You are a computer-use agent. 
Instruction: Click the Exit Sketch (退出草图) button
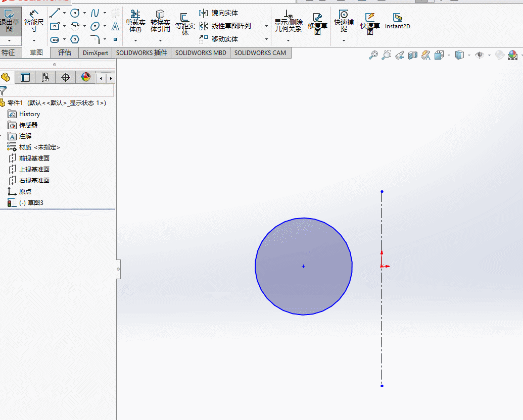10,21
